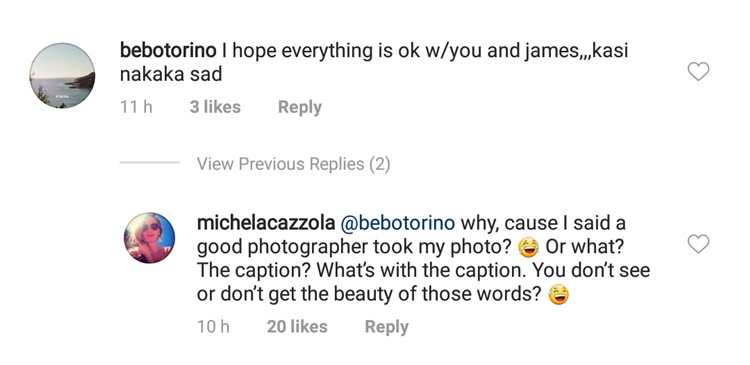Click the grinning sweat emoji after 'those words?'
750x365 pixels.
(x=559, y=295)
